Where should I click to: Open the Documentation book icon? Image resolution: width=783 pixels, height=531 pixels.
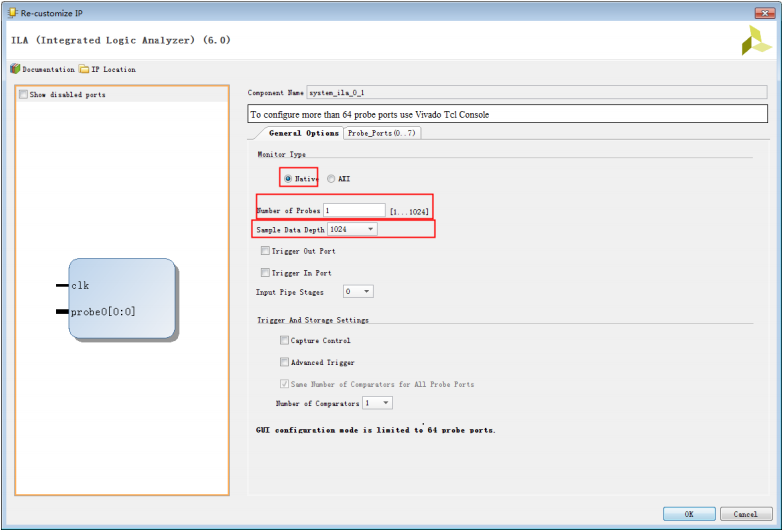coord(15,69)
